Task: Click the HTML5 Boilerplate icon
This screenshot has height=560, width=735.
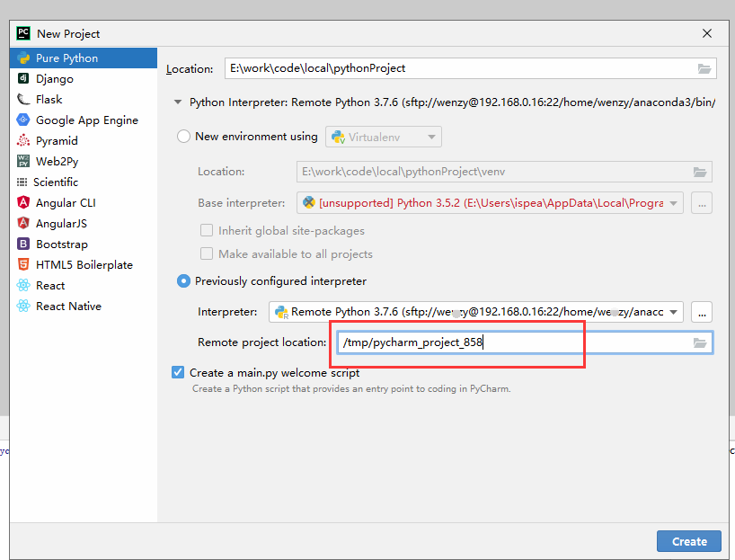Action: tap(23, 264)
